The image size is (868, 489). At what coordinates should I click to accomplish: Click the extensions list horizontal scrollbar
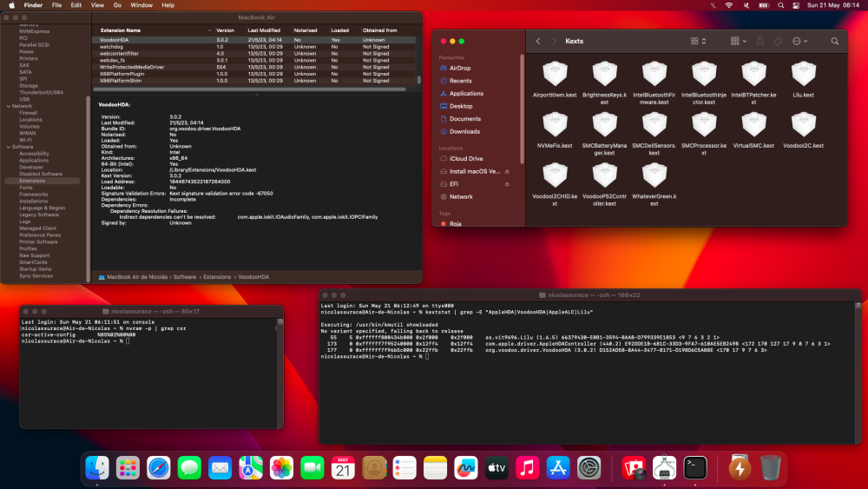coord(249,89)
